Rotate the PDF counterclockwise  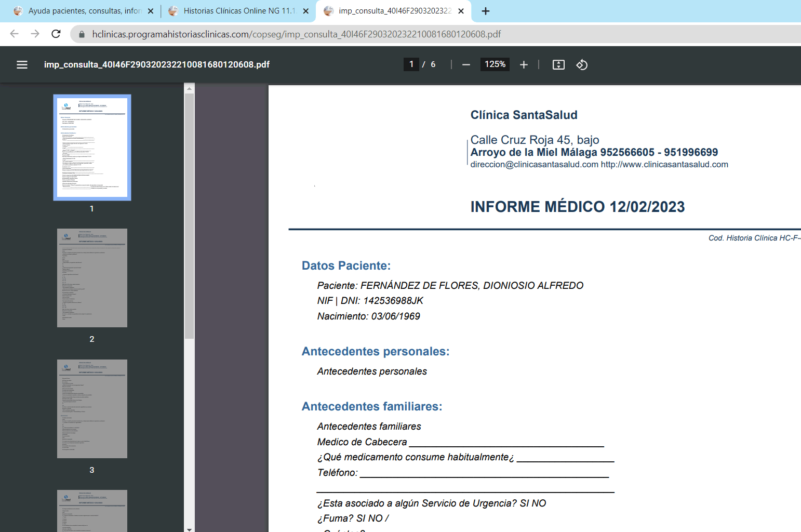(x=582, y=64)
